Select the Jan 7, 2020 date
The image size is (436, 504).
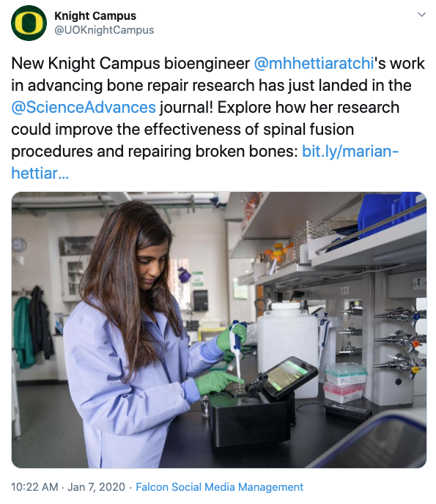pos(96,487)
